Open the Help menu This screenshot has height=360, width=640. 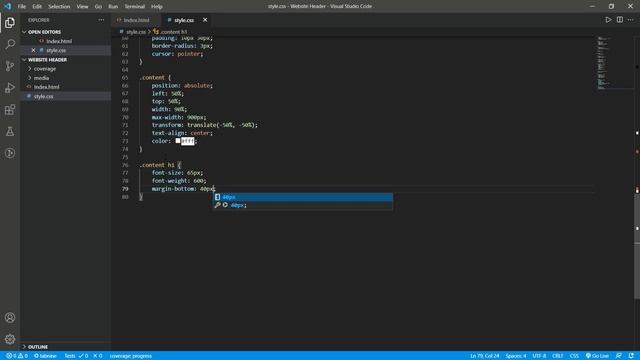click(157, 6)
